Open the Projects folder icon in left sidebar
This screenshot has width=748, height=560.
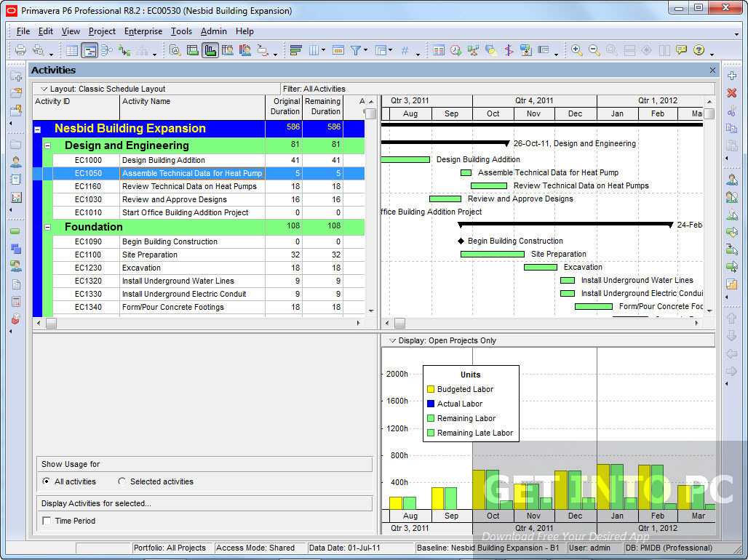coord(16,145)
